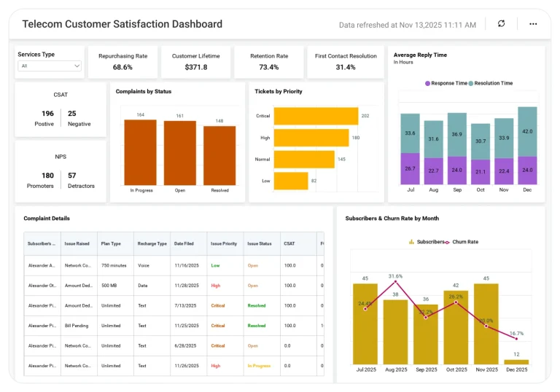Click the Data recharge type cell
The height and width of the screenshot is (392, 560).
coord(152,286)
